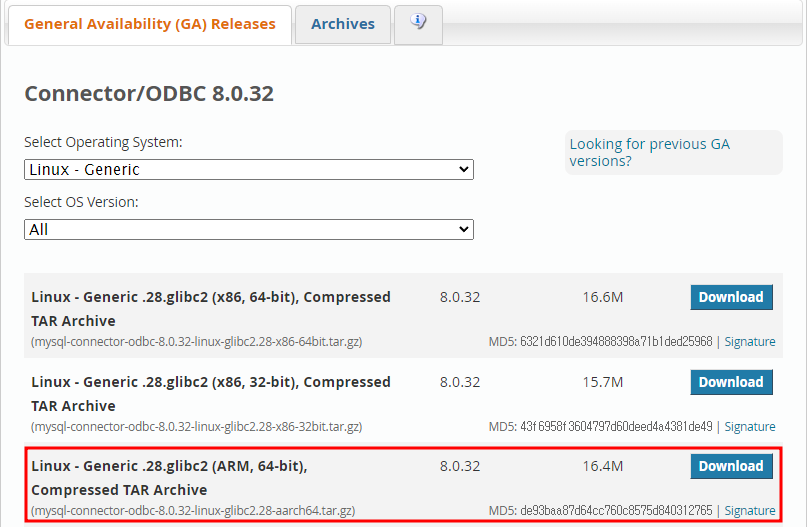
Task: Download the ARM 64-bit TAR archive
Action: [731, 466]
